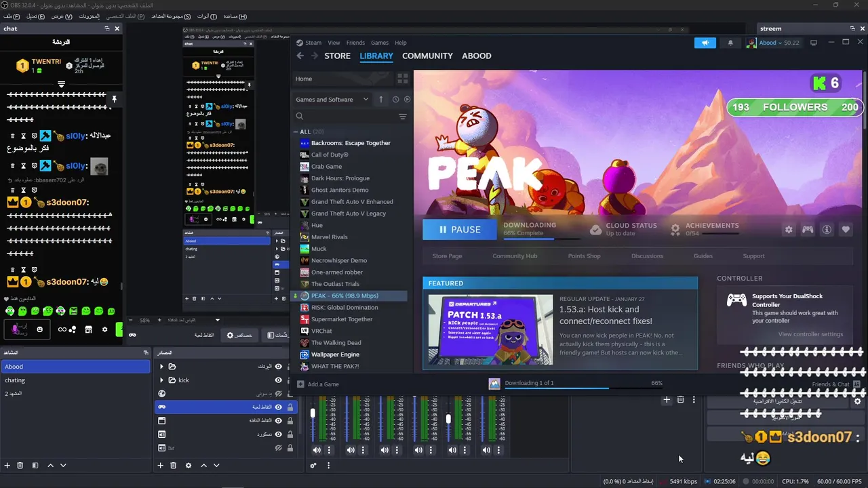The height and width of the screenshot is (488, 868).
Task: Open PEAK patch 1.53.a featured thumbnail
Action: pos(490,330)
